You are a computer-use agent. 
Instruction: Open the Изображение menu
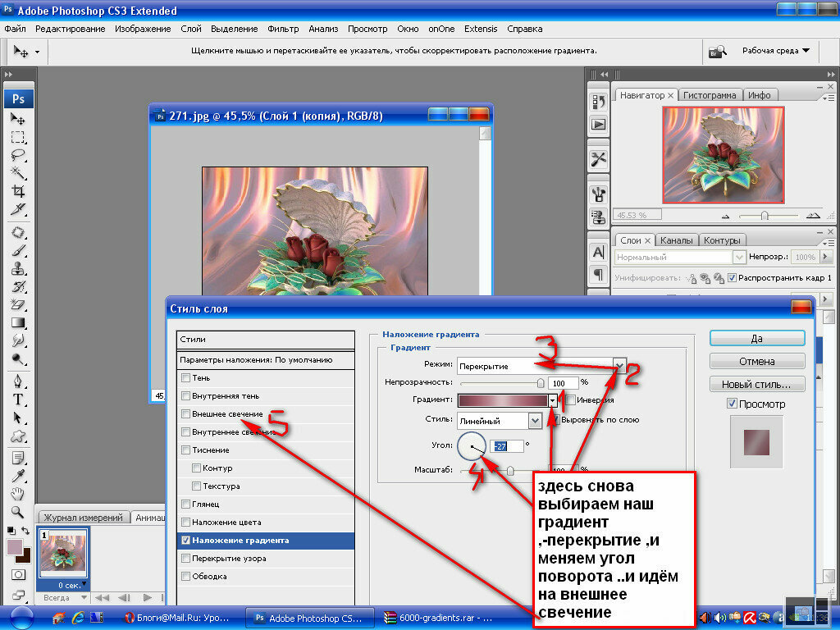143,29
